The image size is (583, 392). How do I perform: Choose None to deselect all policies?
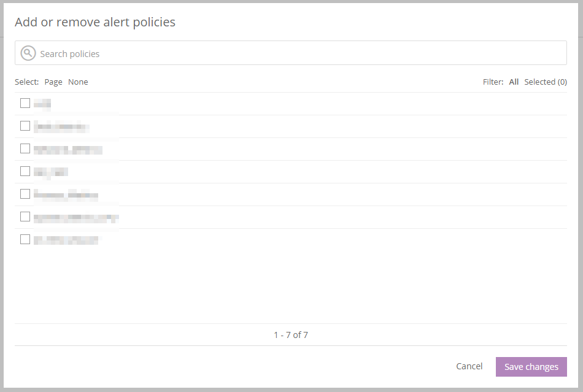(78, 82)
